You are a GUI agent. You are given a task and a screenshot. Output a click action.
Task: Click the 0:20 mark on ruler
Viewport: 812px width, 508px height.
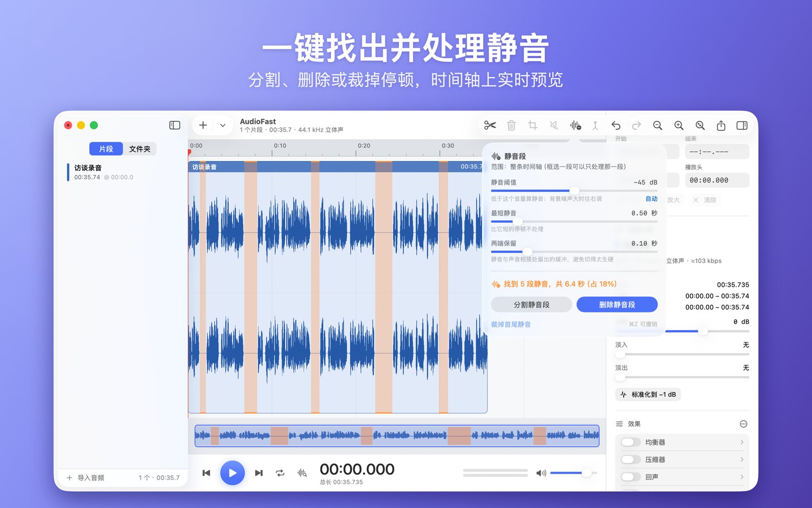tap(364, 146)
